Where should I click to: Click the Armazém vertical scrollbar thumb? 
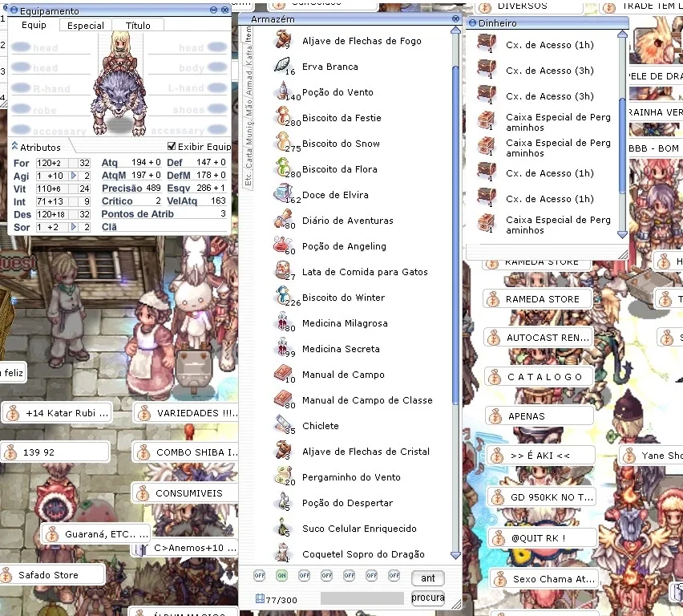click(455, 236)
